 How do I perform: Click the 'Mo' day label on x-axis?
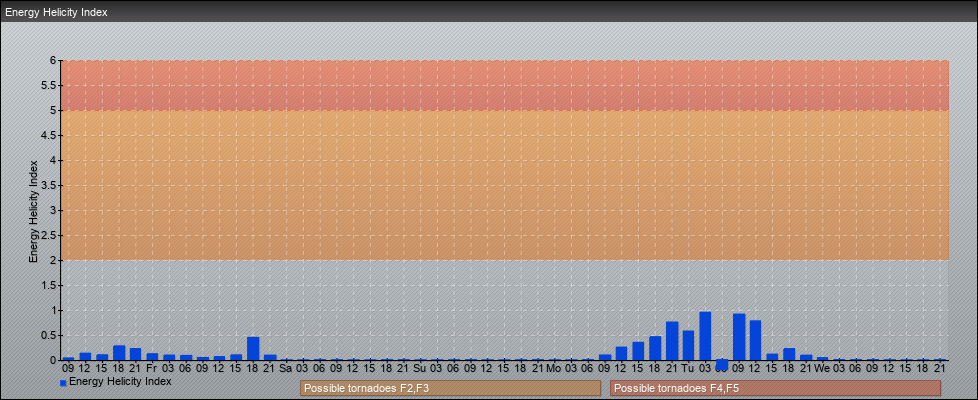(x=554, y=369)
